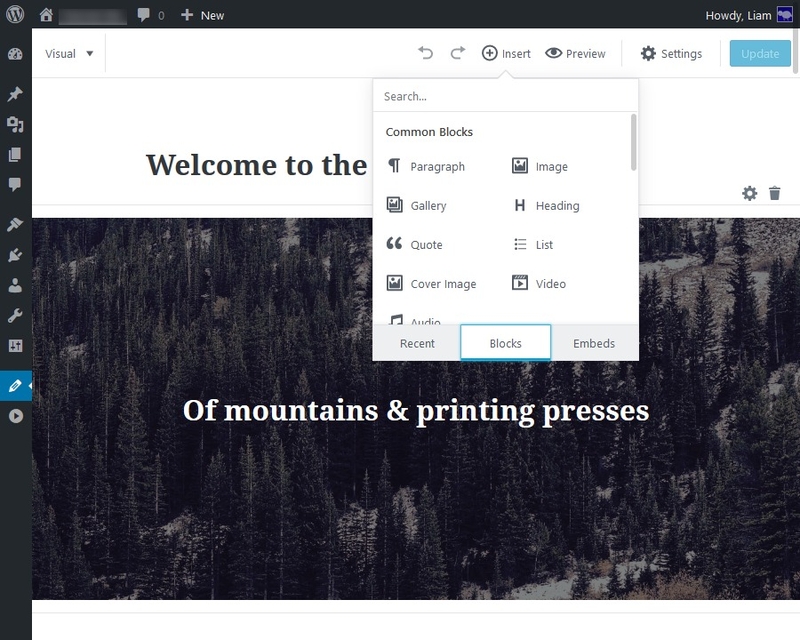The image size is (800, 640).
Task: Open Media library sidebar icon
Action: click(x=15, y=124)
